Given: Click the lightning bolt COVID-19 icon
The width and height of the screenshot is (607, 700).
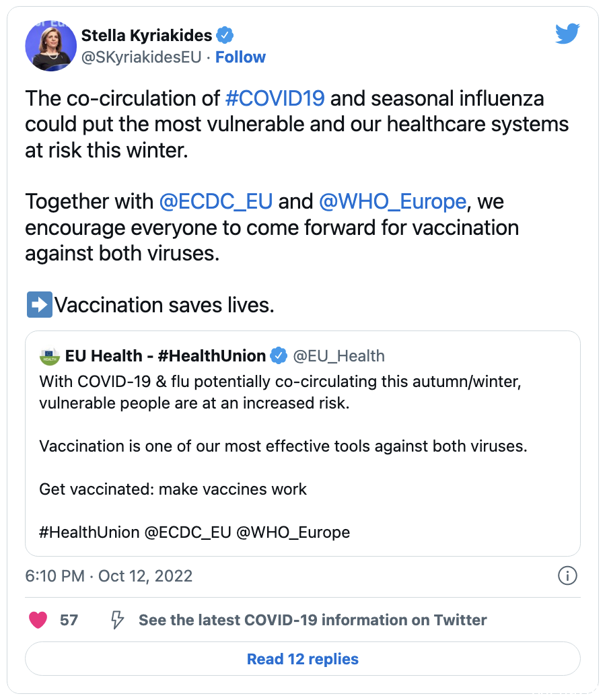Looking at the screenshot, I should click(118, 620).
